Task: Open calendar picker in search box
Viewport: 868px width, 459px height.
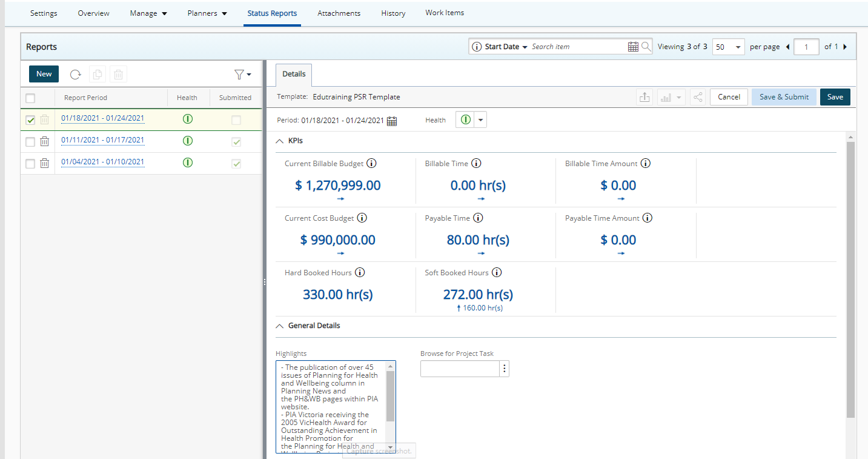Action: [633, 47]
